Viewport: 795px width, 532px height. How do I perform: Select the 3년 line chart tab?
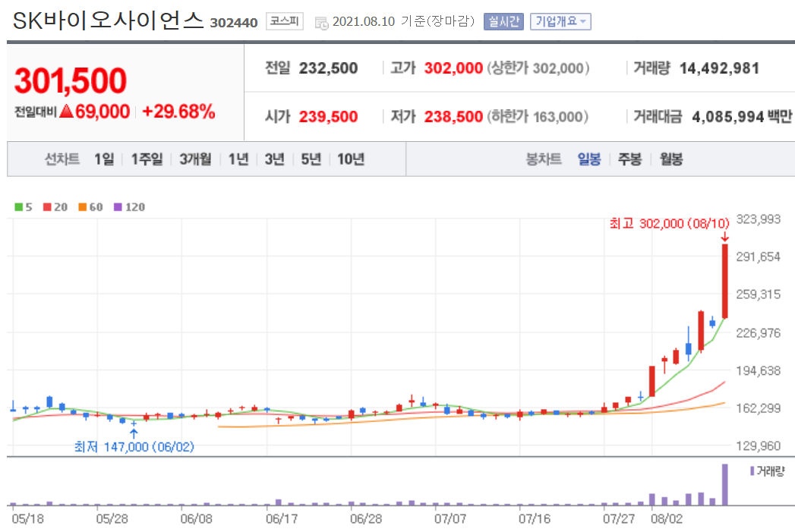pos(275,159)
